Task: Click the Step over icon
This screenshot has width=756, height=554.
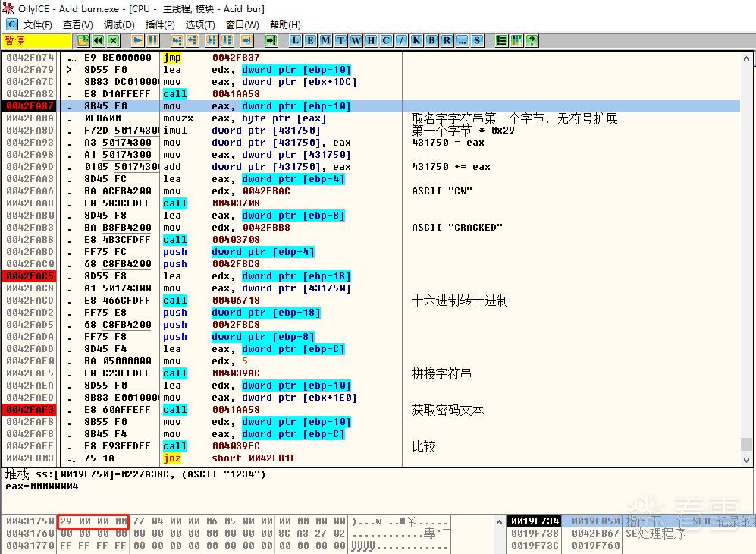Action: (193, 40)
